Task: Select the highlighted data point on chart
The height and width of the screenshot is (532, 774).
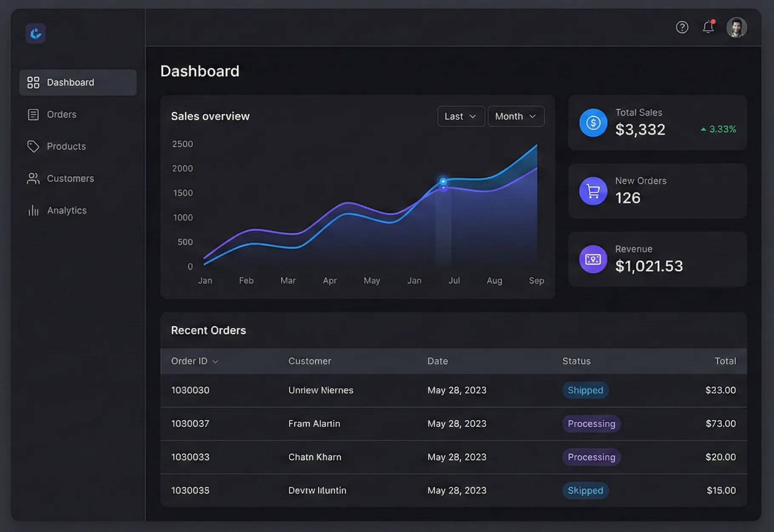Action: pos(443,182)
